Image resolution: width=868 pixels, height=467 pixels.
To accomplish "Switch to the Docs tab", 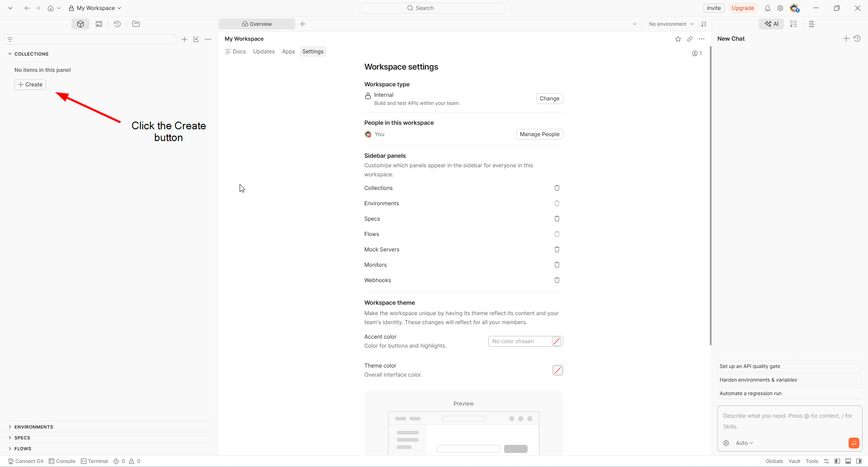I will (x=236, y=52).
